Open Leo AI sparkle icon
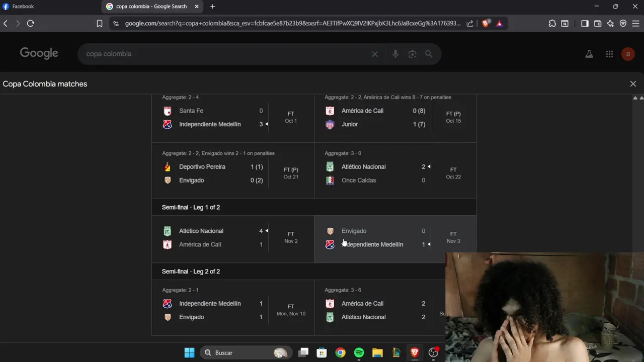 click(x=610, y=23)
